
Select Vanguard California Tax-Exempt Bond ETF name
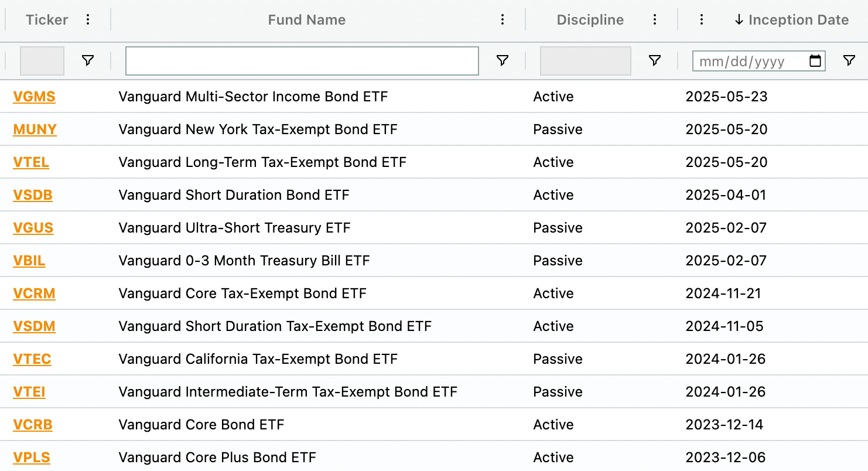258,359
